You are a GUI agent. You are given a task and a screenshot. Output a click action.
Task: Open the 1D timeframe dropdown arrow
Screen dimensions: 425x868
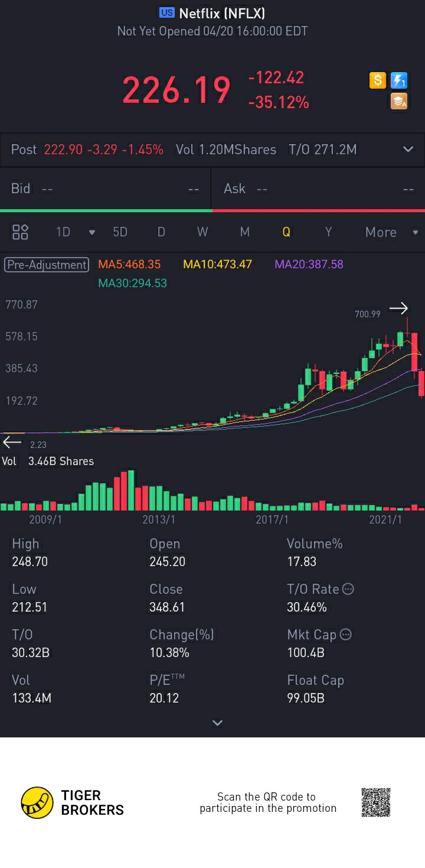(91, 232)
